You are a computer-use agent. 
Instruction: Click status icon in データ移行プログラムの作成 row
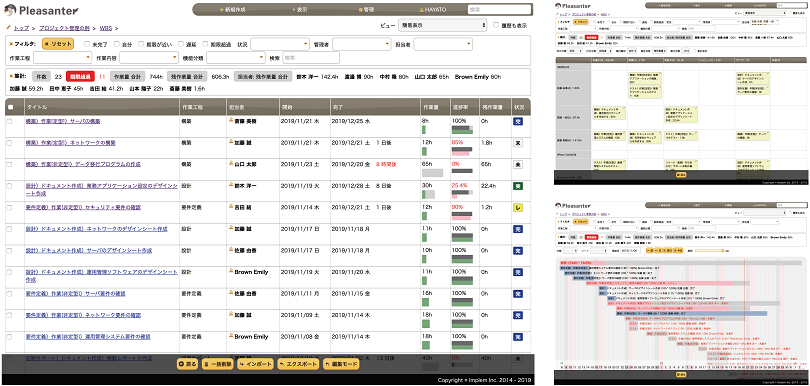click(517, 165)
